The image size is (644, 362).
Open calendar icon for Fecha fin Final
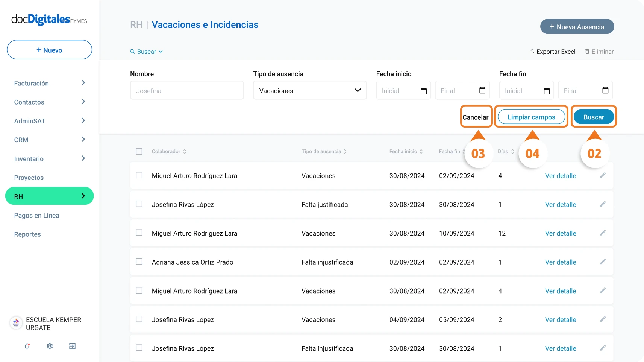pyautogui.click(x=605, y=90)
